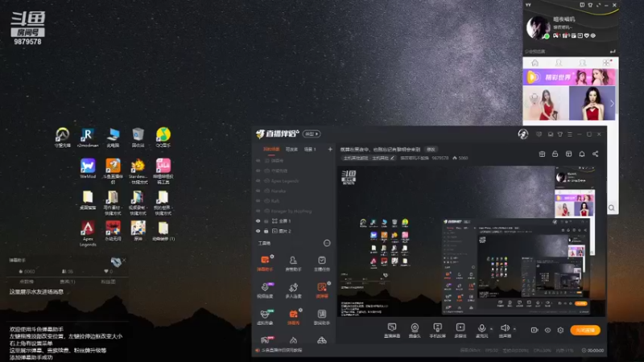The height and width of the screenshot is (362, 644).
Task: Click the profile avatar in the chat window
Action: click(538, 27)
